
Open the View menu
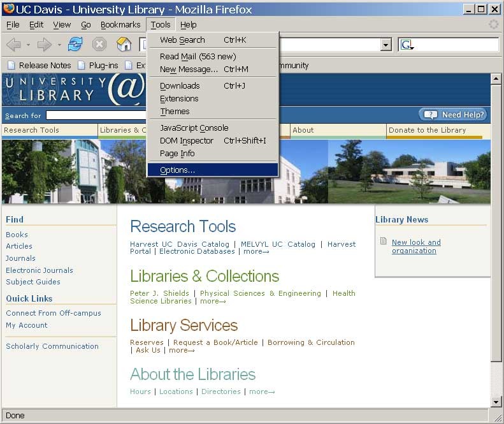[x=62, y=25]
